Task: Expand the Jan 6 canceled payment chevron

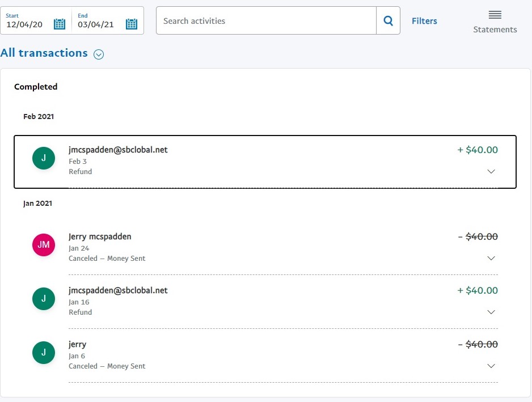Action: tap(491, 366)
